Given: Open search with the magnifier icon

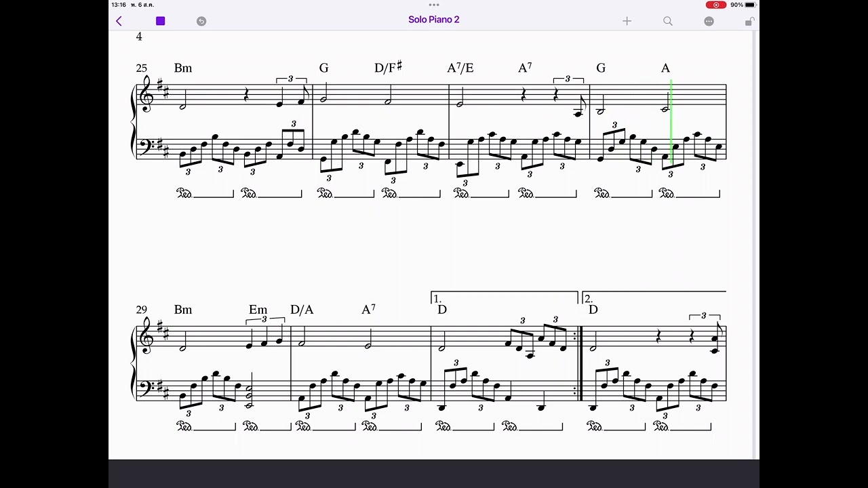Looking at the screenshot, I should pos(668,21).
